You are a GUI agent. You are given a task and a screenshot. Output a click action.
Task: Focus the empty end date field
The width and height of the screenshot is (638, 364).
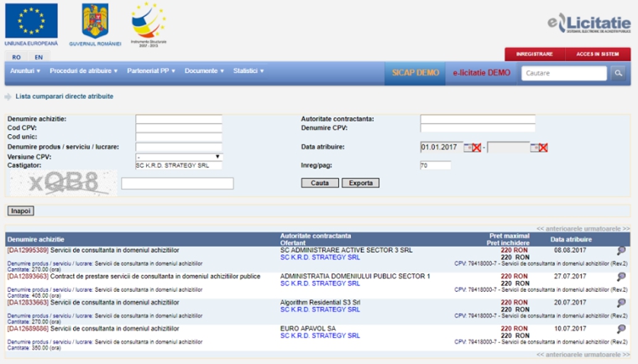coord(509,148)
